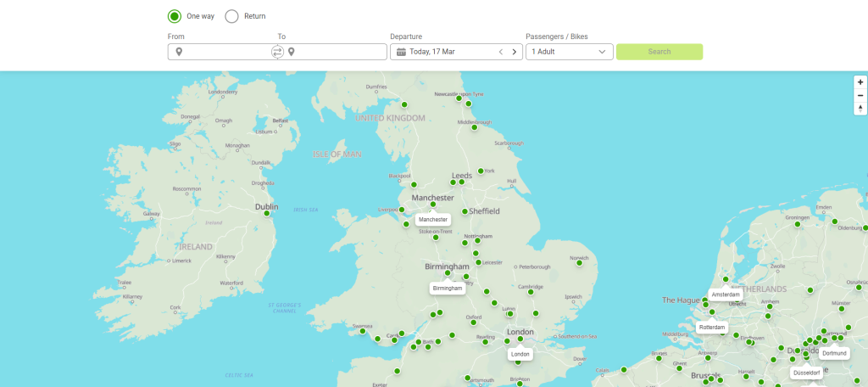
Task: Click the swap From and To icon
Action: pyautogui.click(x=277, y=52)
